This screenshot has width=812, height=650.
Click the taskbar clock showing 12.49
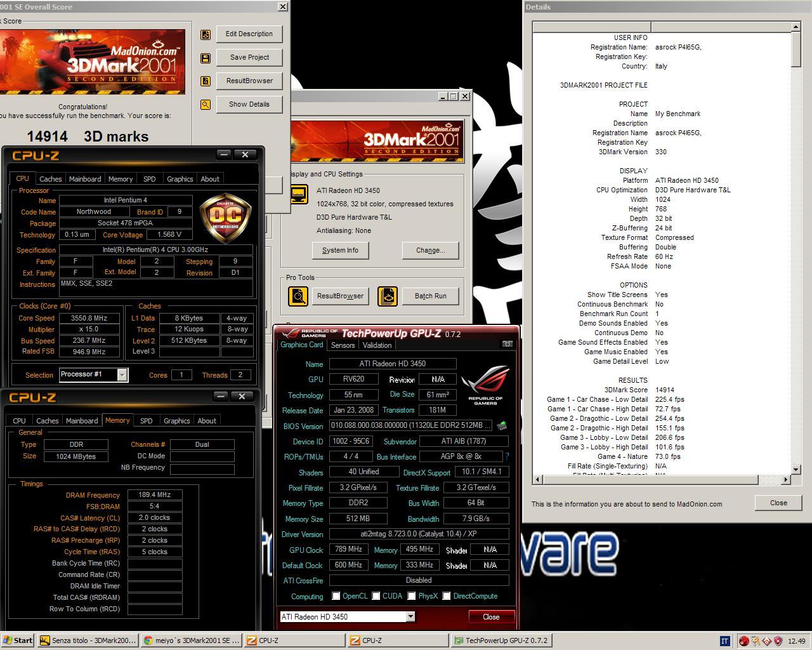click(796, 641)
